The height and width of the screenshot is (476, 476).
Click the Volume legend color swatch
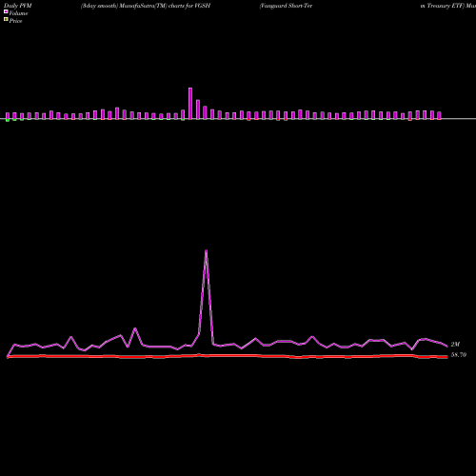[x=6, y=11]
